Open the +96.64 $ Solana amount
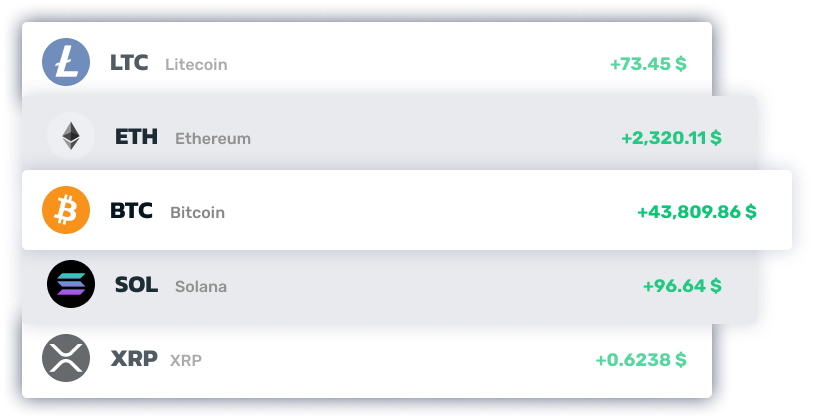The height and width of the screenshot is (420, 814). pos(682,286)
